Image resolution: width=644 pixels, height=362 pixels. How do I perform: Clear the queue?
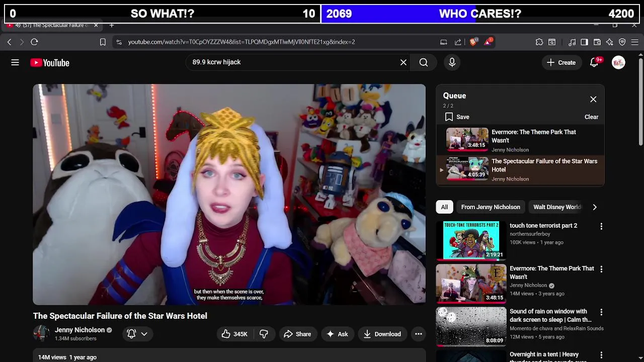coord(591,117)
